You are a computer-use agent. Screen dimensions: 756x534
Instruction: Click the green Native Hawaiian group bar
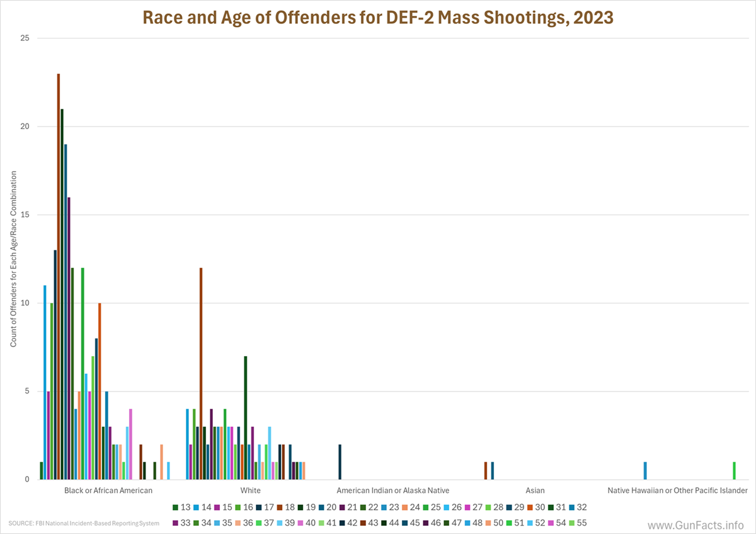click(734, 470)
